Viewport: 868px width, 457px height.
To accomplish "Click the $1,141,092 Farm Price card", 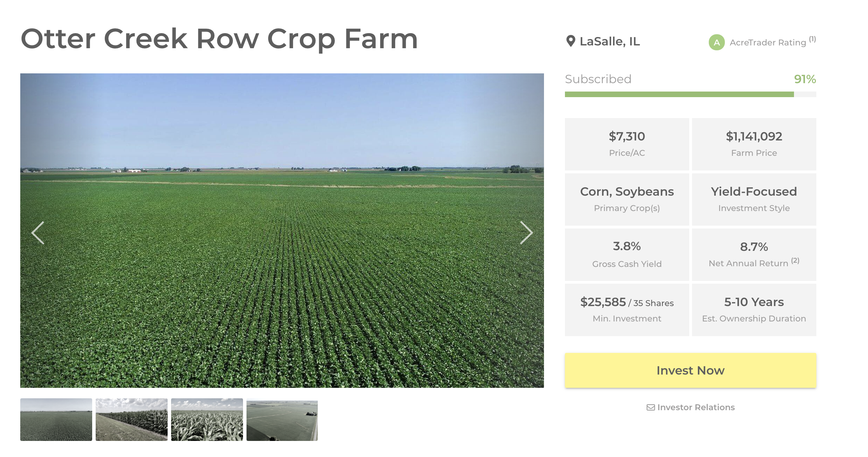I will (754, 144).
